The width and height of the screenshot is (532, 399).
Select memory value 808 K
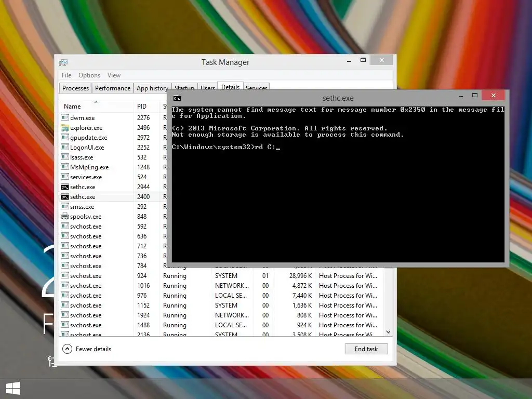pyautogui.click(x=304, y=315)
